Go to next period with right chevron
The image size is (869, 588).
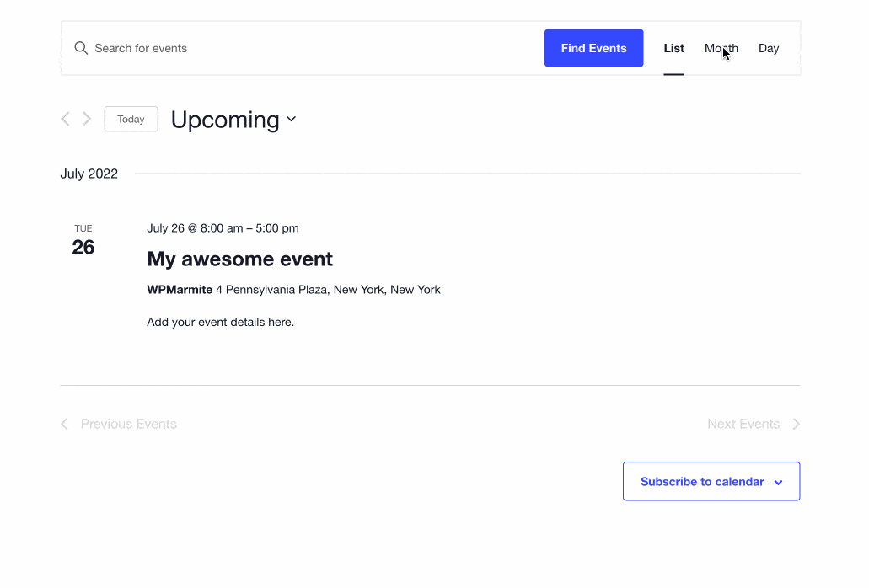tap(87, 119)
